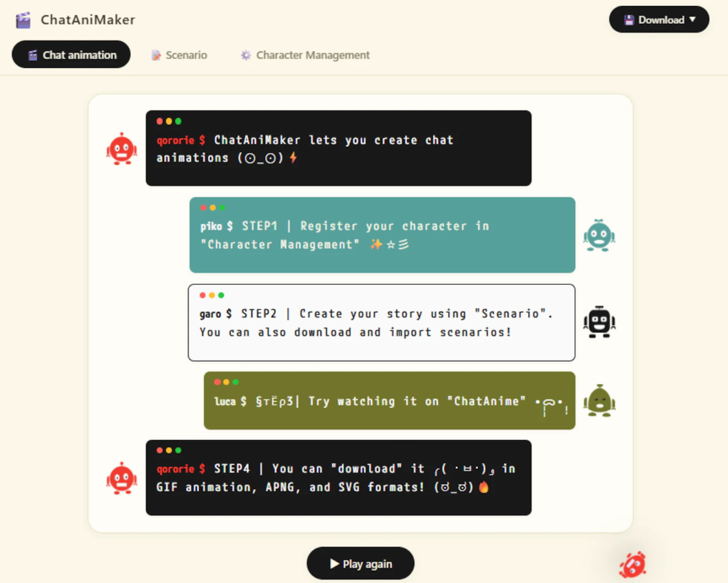Click the red robot avatar beside first qororie message
728x583 pixels.
121,149
